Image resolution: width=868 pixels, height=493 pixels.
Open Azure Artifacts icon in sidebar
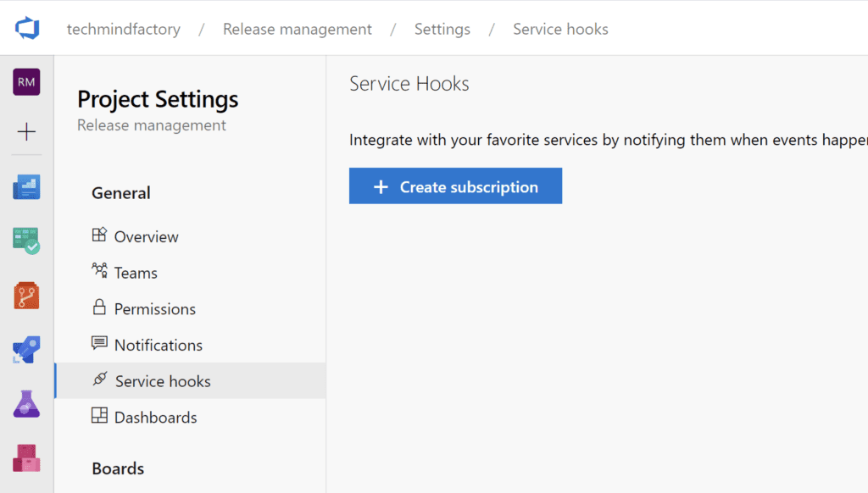[x=26, y=458]
